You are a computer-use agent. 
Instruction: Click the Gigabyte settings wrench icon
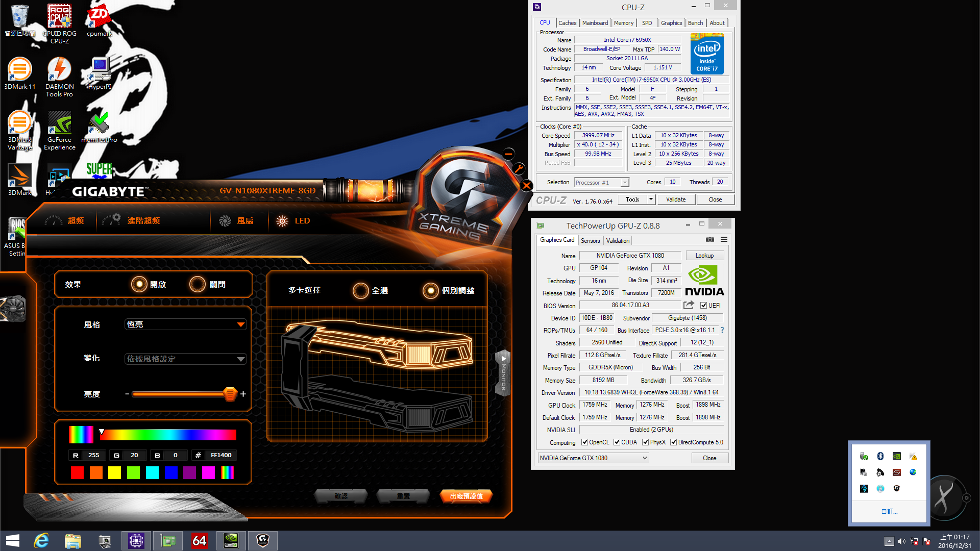coord(519,168)
